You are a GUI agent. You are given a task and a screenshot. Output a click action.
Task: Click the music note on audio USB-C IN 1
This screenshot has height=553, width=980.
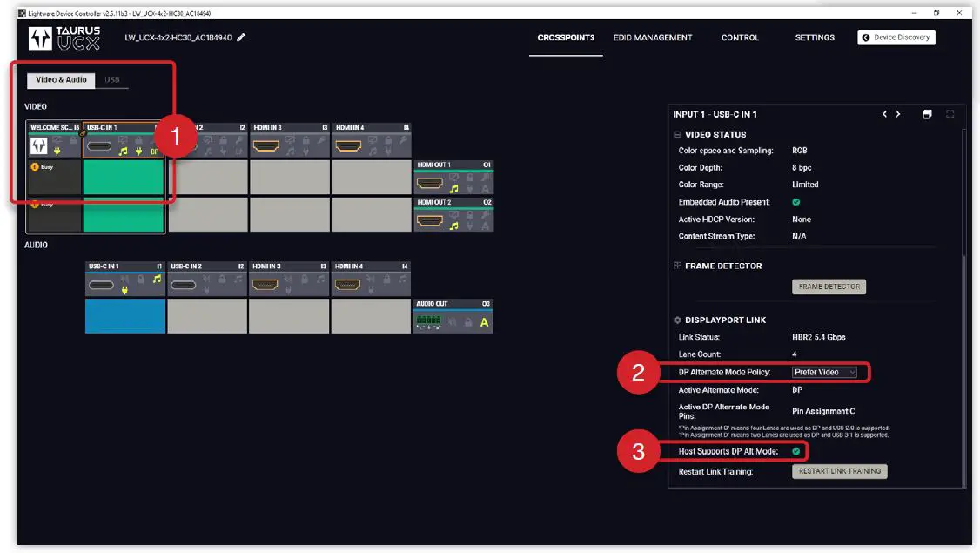tap(157, 279)
